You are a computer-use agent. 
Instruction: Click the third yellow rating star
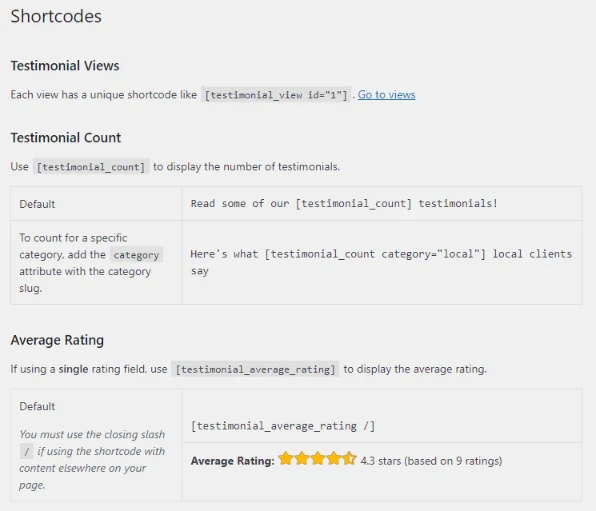(x=317, y=459)
